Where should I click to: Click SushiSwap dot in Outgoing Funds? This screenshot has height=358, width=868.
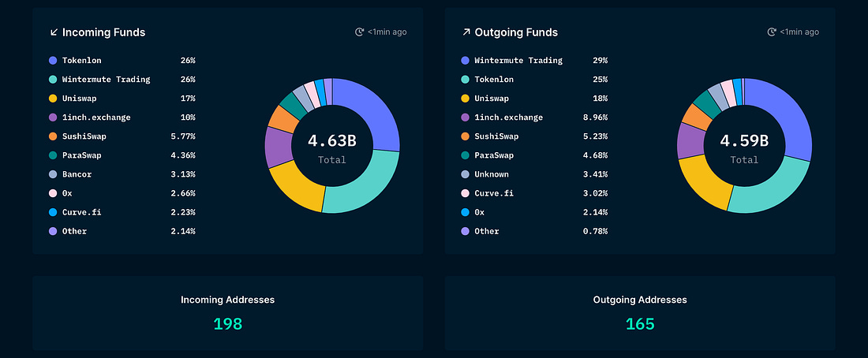coord(466,136)
